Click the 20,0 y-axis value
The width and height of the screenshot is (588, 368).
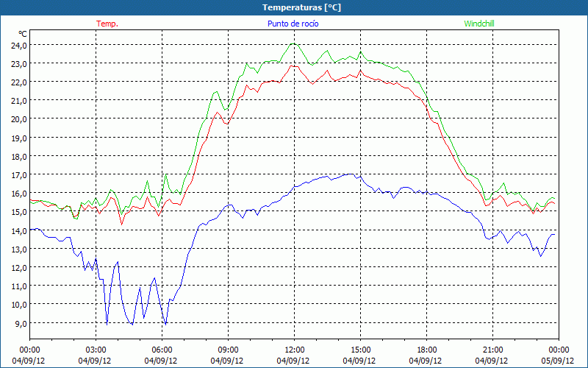[x=20, y=119]
